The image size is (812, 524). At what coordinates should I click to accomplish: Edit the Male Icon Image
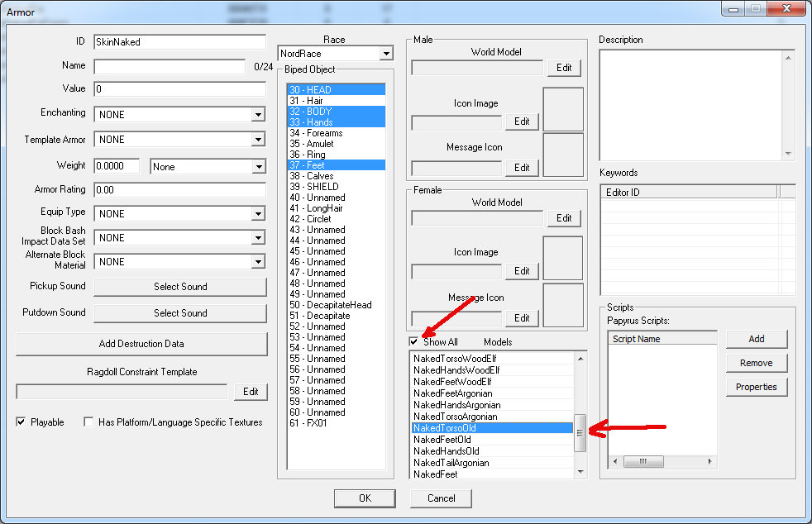522,121
